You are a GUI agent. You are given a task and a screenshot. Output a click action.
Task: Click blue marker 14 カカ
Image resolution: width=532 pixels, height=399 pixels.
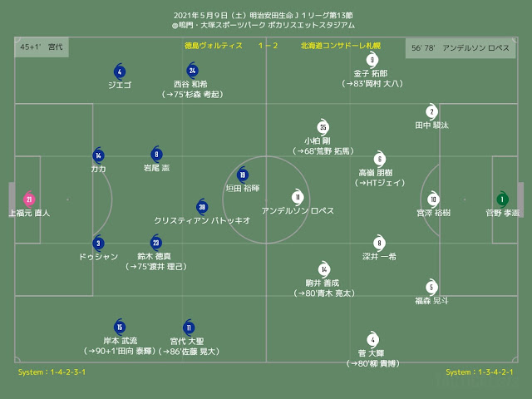pos(98,155)
